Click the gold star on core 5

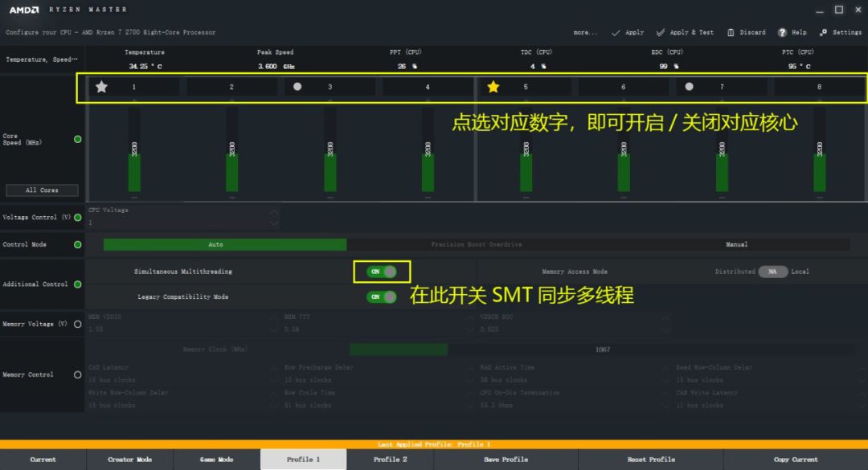click(x=493, y=86)
